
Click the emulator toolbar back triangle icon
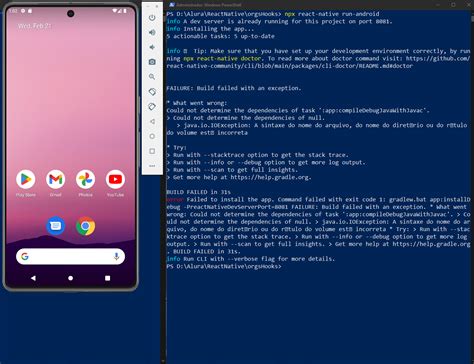point(152,121)
